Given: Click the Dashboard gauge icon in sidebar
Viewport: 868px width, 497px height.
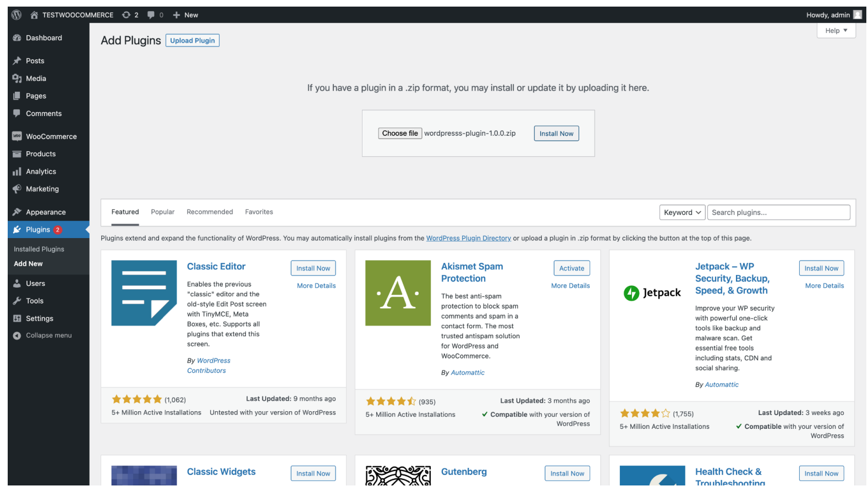Looking at the screenshot, I should coord(17,38).
